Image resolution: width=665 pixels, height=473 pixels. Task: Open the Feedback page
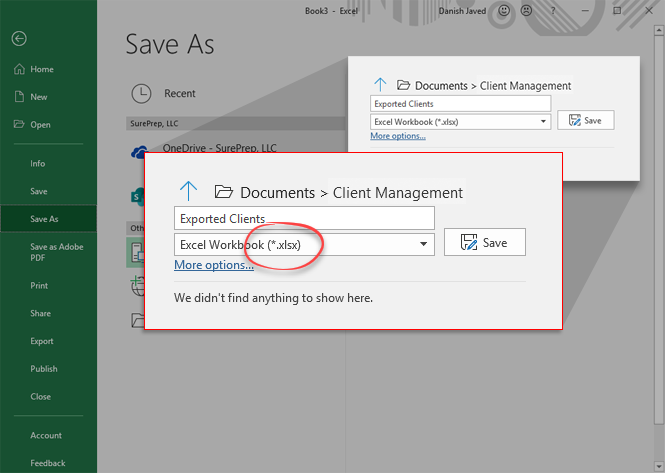(x=48, y=463)
